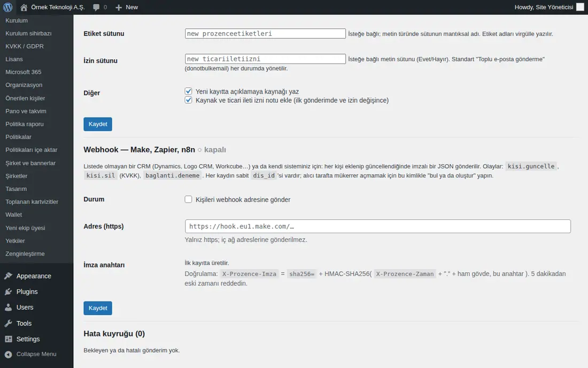This screenshot has height=368, width=588.
Task: Open Howdy, Site Yöneticisi account menu
Action: (x=544, y=7)
